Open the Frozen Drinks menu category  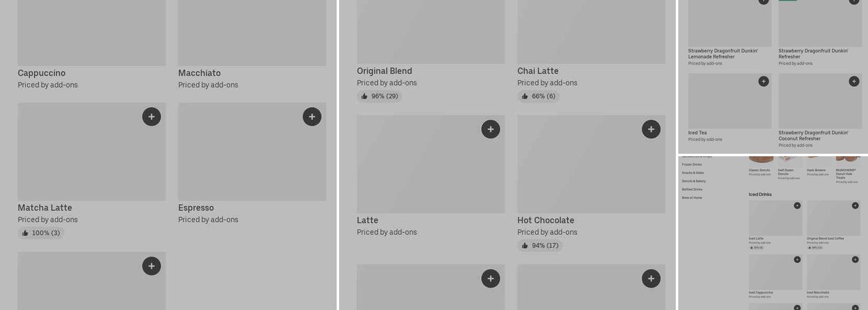point(692,164)
